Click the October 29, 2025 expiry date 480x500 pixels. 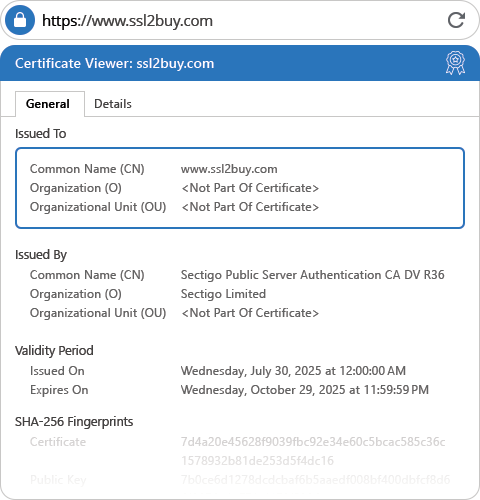(x=305, y=390)
